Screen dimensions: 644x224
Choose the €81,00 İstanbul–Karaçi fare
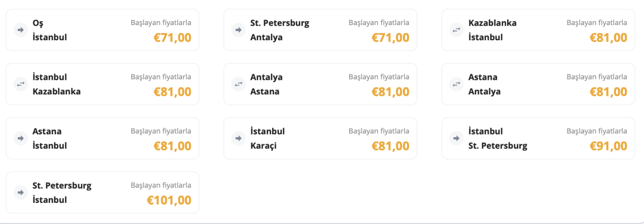390,146
